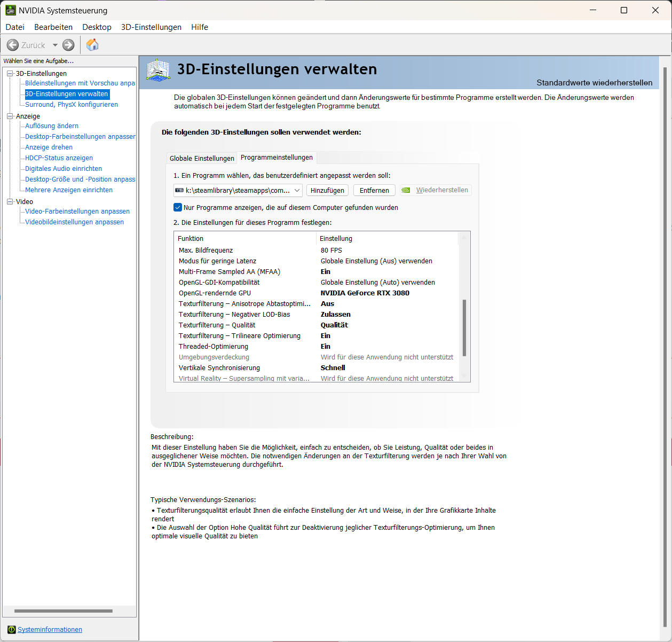Click the Entfernen button
The image size is (672, 642).
pos(374,190)
